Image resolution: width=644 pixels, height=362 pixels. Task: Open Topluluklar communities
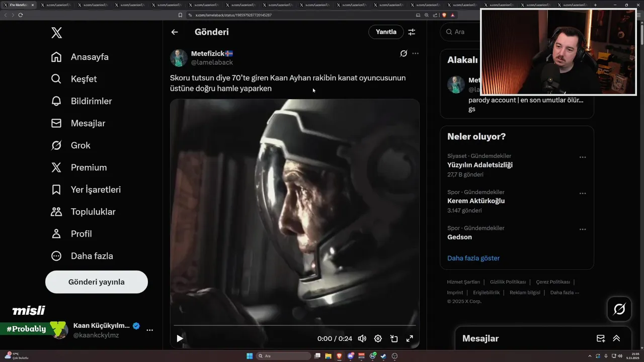coord(84,212)
